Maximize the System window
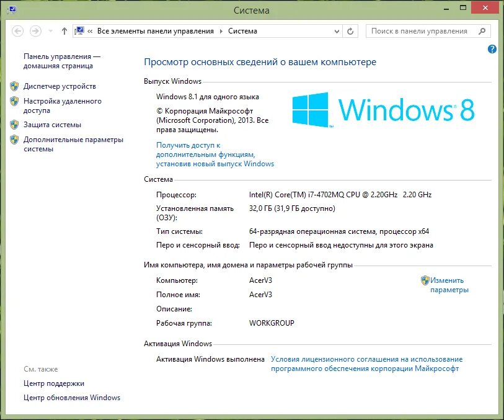The height and width of the screenshot is (420, 504). click(x=463, y=8)
